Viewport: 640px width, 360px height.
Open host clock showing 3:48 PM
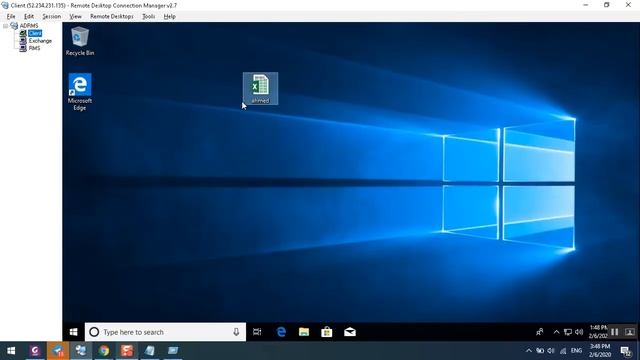(600, 351)
